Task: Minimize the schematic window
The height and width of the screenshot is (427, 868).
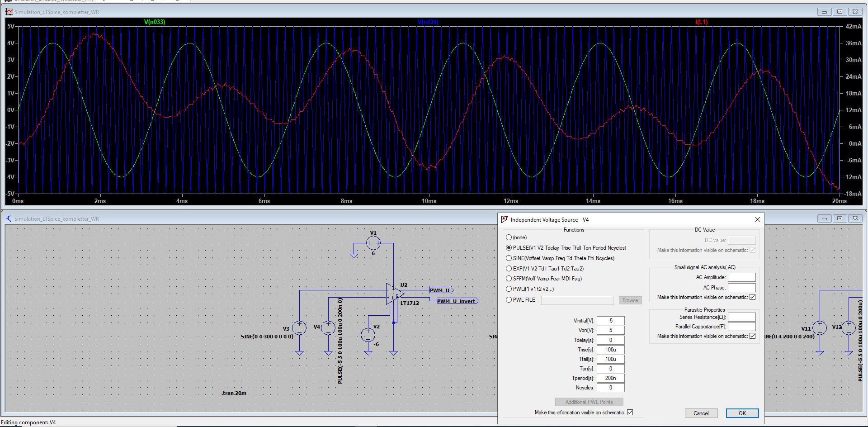Action: (824, 218)
